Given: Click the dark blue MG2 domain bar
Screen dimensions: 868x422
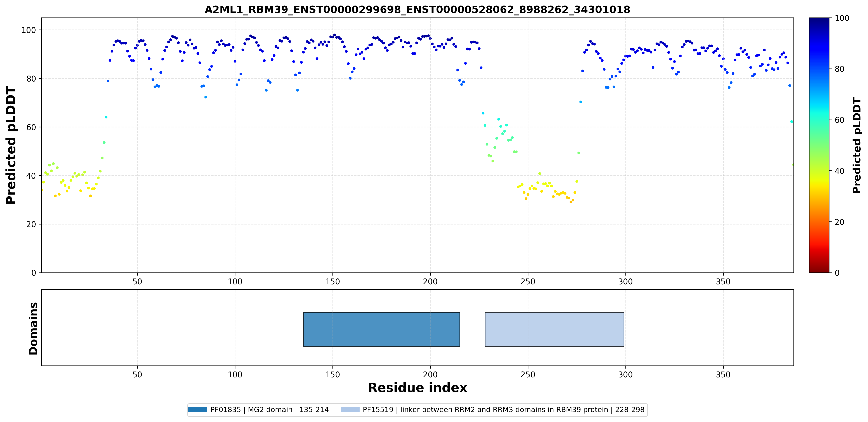Looking at the screenshot, I should [x=381, y=329].
